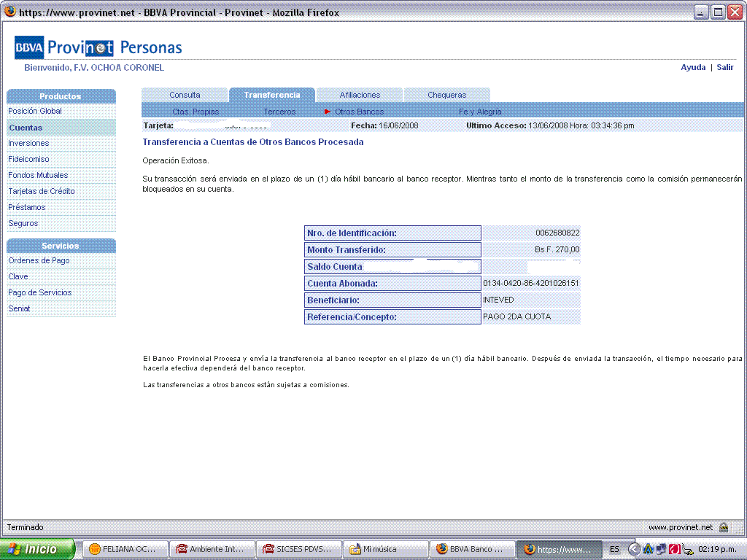Expand hidden system tray icons arrow
747x560 pixels.
(x=634, y=549)
